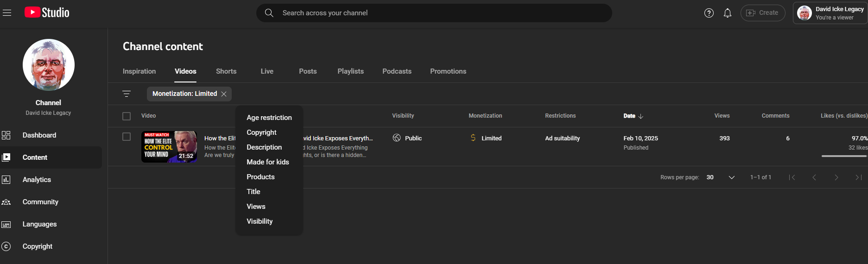Switch to the Playlists tab

pyautogui.click(x=350, y=71)
